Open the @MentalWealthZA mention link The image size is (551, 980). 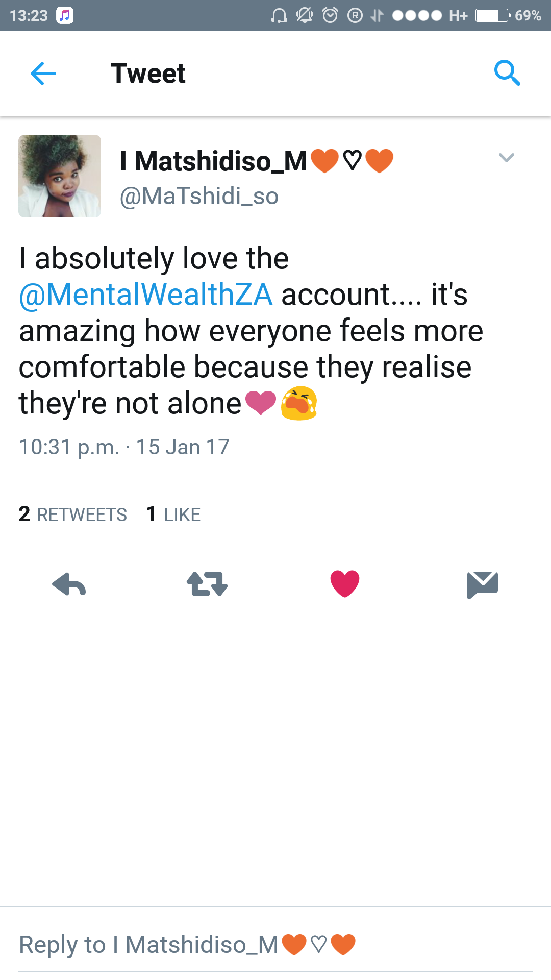tap(146, 295)
